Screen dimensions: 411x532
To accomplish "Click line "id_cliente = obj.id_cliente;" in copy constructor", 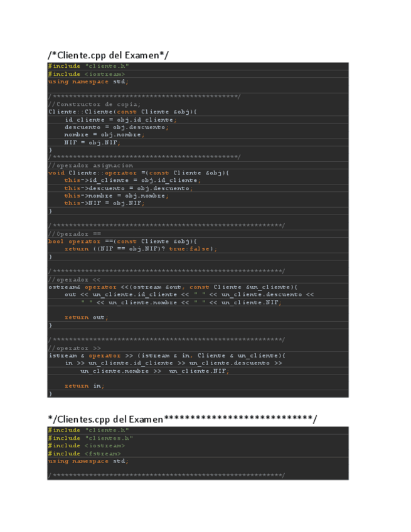I will [120, 120].
